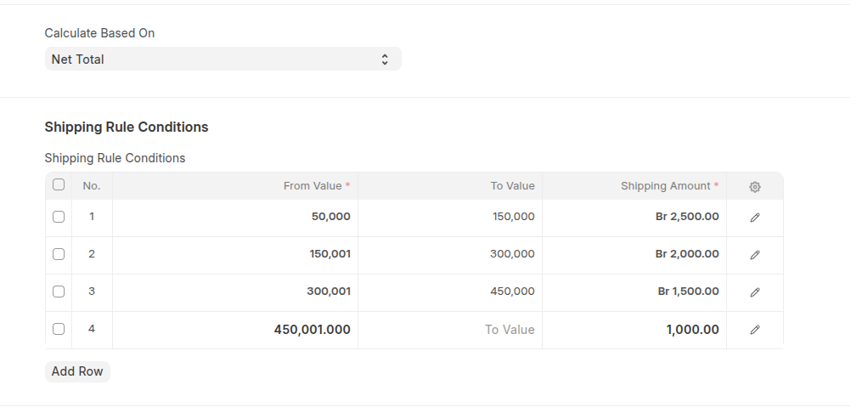
Task: Tick the checkbox for row 1
Action: coord(59,217)
